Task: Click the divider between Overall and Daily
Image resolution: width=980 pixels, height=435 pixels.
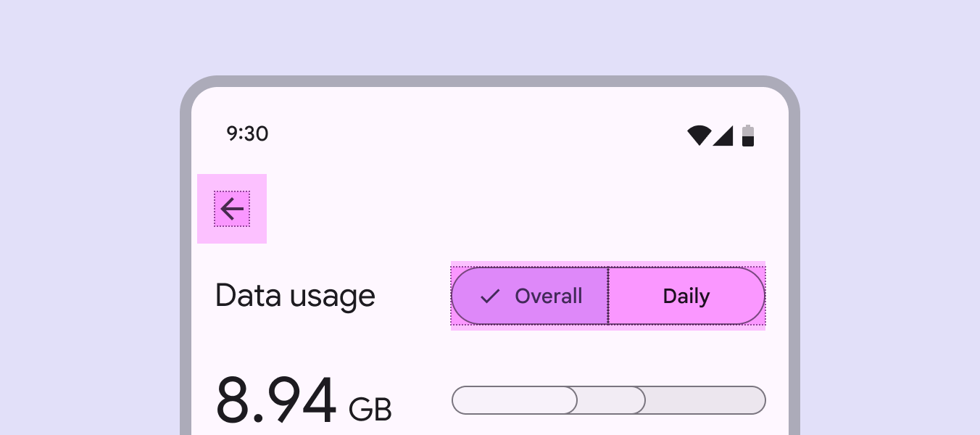Action: coord(608,296)
